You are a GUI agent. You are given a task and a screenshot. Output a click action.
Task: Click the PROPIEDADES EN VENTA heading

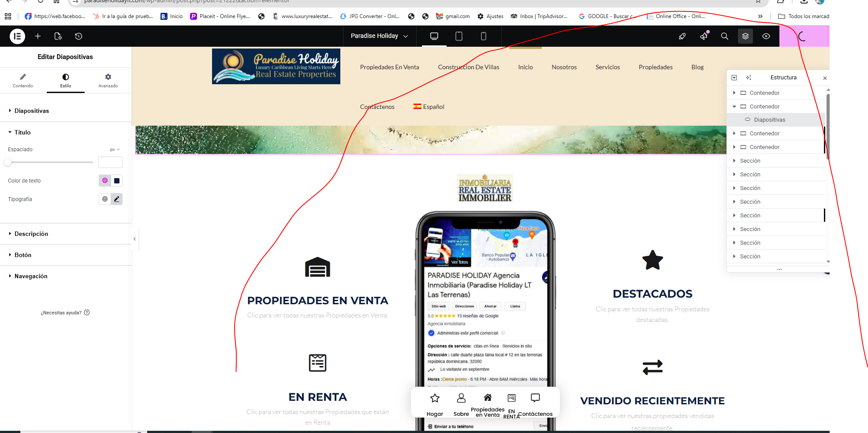pos(318,301)
